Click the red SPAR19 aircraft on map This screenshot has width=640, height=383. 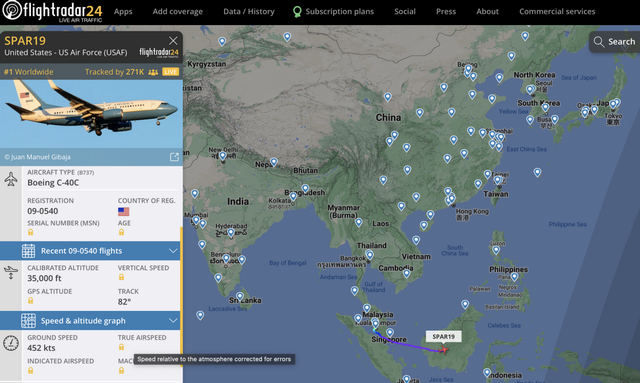pyautogui.click(x=443, y=350)
